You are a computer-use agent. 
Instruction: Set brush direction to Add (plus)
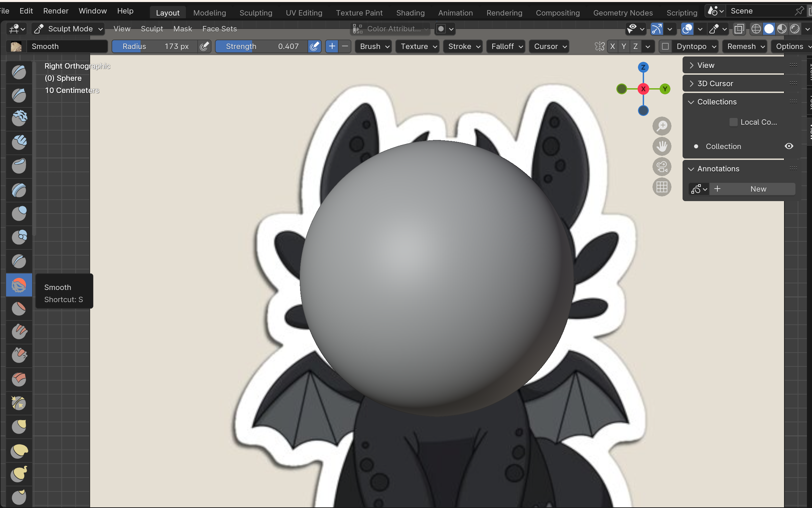point(332,46)
